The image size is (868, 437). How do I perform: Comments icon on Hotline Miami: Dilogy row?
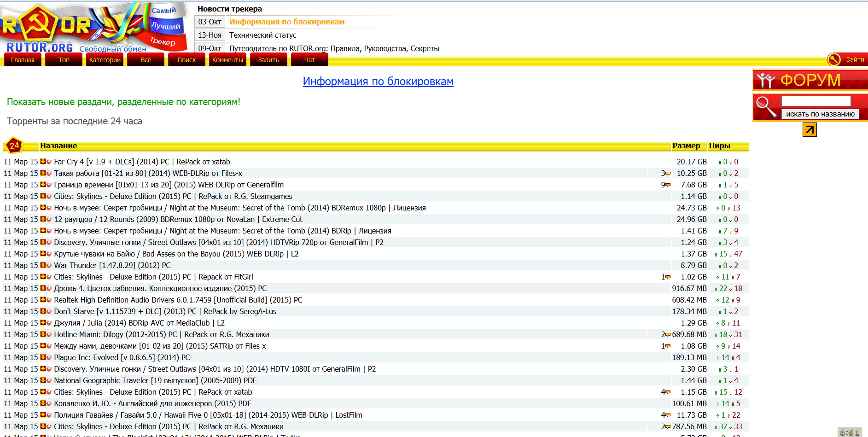668,335
